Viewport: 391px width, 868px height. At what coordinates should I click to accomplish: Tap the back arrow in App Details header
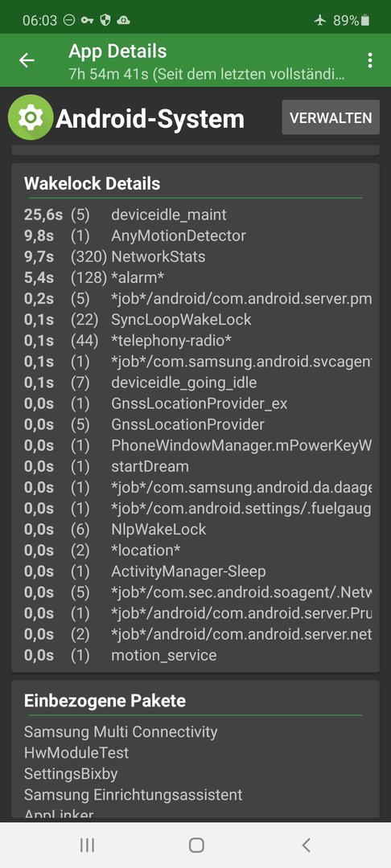(x=27, y=60)
